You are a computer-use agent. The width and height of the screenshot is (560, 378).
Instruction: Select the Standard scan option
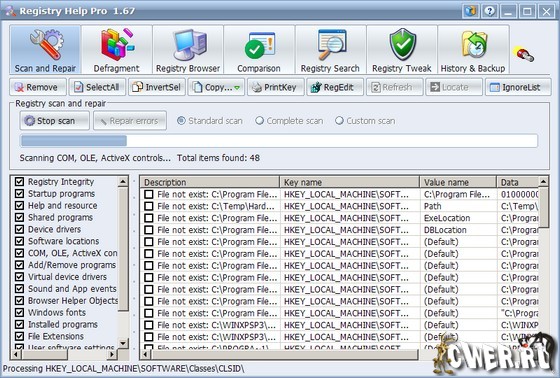[210, 121]
